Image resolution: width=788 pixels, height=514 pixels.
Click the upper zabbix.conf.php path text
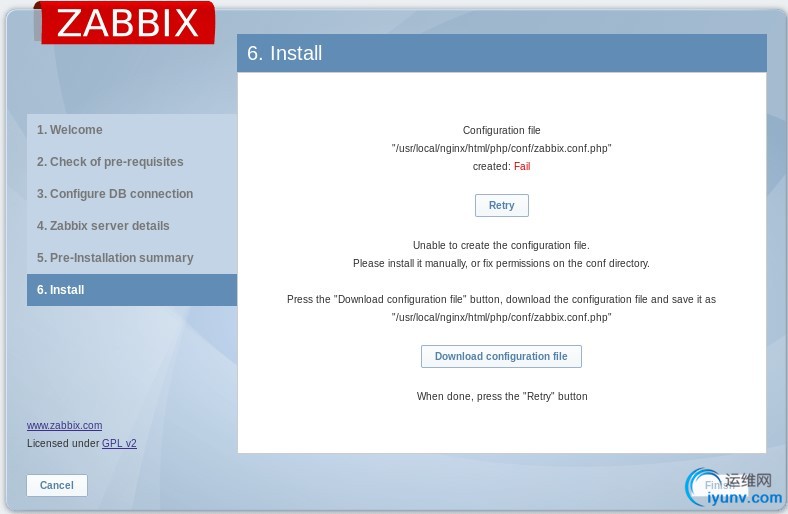502,148
